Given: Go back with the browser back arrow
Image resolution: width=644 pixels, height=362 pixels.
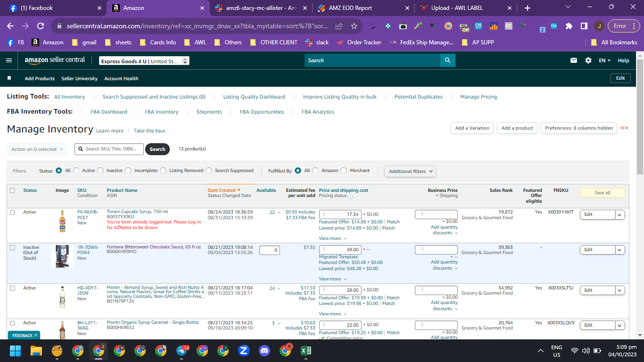Looking at the screenshot, I should coord(10,26).
